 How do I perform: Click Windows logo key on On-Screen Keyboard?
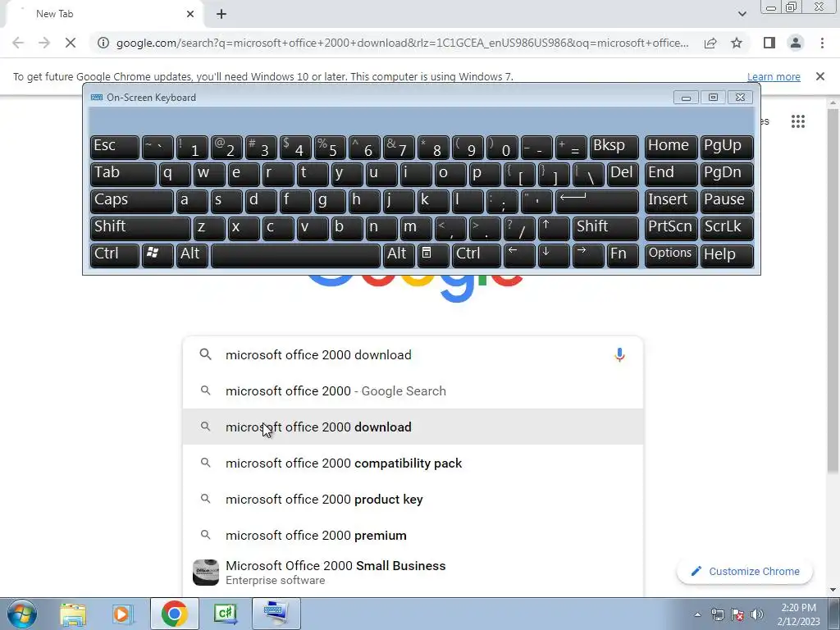(157, 255)
